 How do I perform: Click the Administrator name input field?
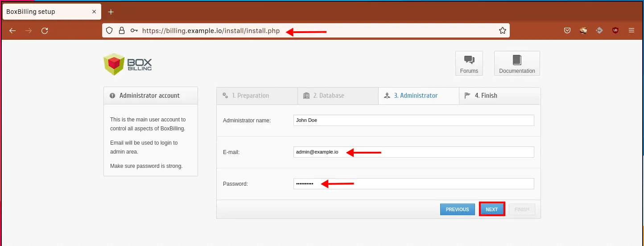click(x=413, y=120)
